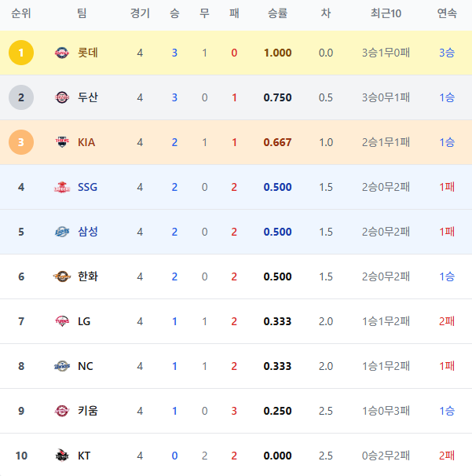Click the rank number 9
The image size is (472, 476).
pyautogui.click(x=21, y=411)
